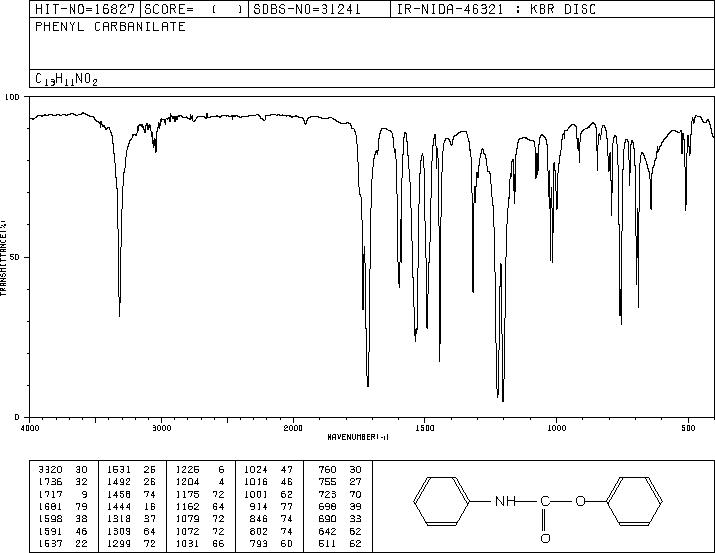Click peak table entry 723
The height and width of the screenshot is (553, 715).
click(327, 494)
